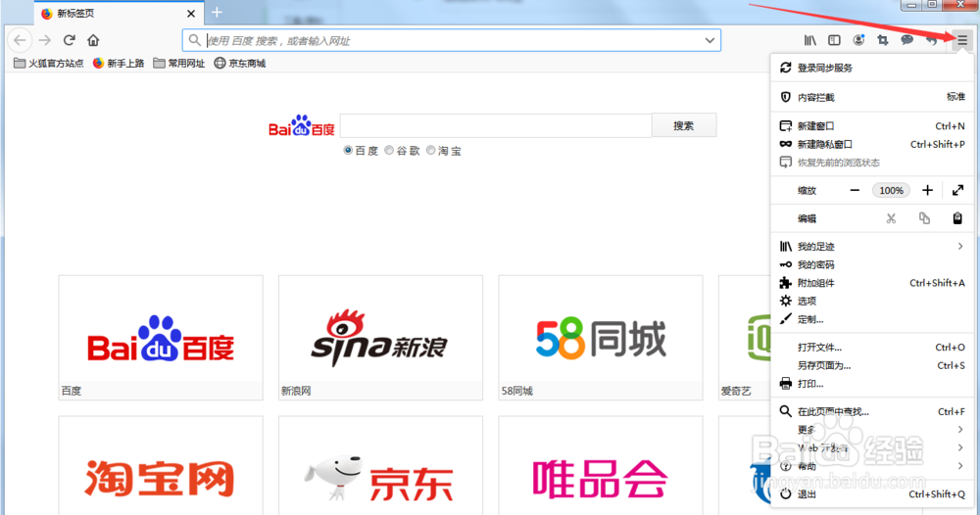Open the 京东 site tile
980x515 pixels.
click(x=380, y=466)
